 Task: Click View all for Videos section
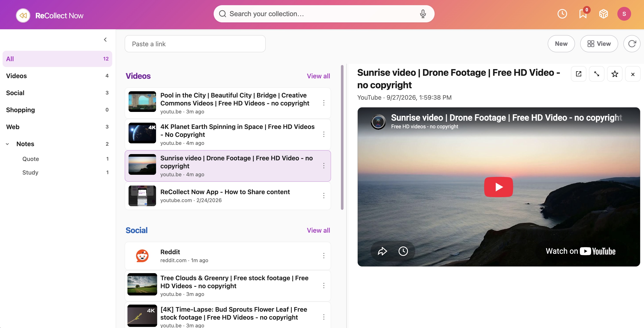[318, 76]
